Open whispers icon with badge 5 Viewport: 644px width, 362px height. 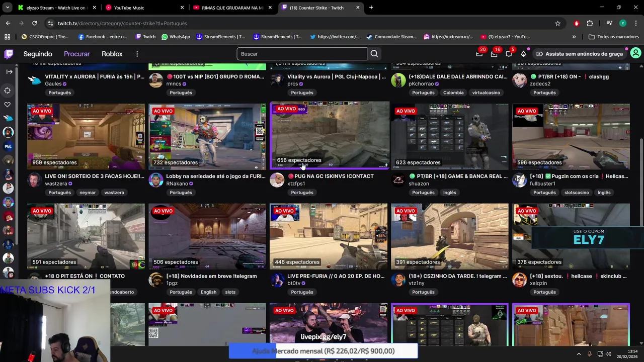click(509, 54)
